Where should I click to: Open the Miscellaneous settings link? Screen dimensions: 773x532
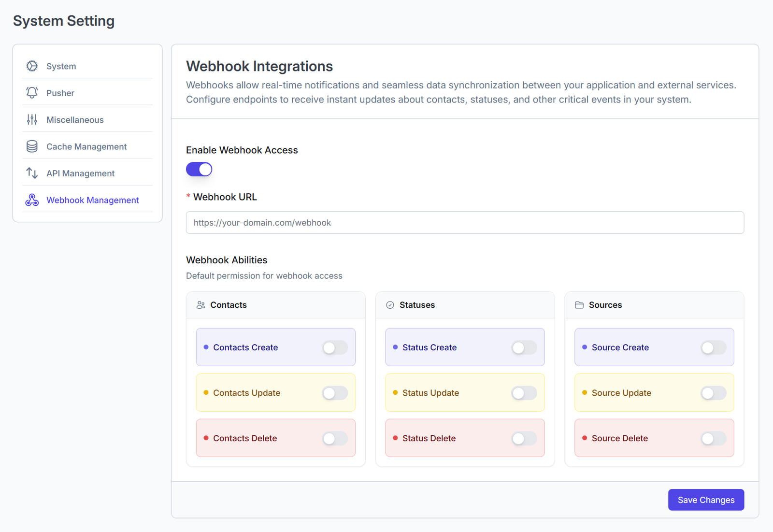[x=75, y=120]
